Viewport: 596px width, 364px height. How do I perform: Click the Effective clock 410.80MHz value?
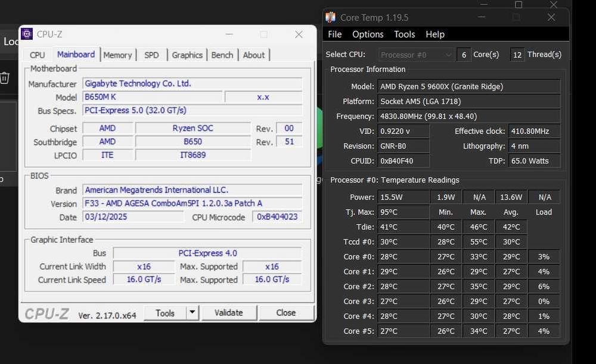point(534,131)
